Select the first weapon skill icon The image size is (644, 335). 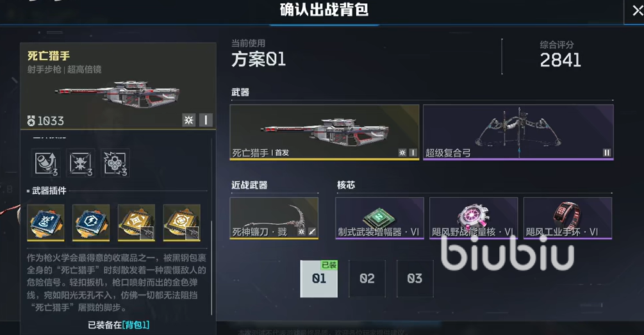tap(45, 163)
